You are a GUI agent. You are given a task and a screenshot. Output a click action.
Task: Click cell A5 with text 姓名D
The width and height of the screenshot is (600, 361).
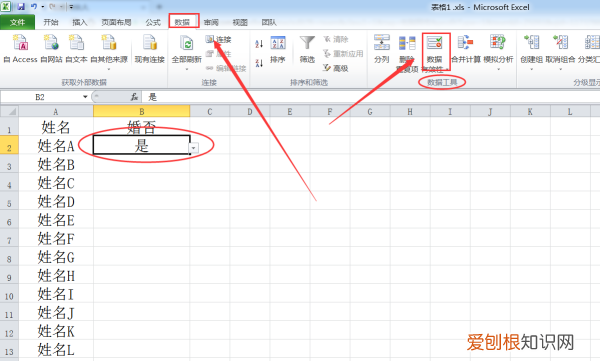click(56, 201)
